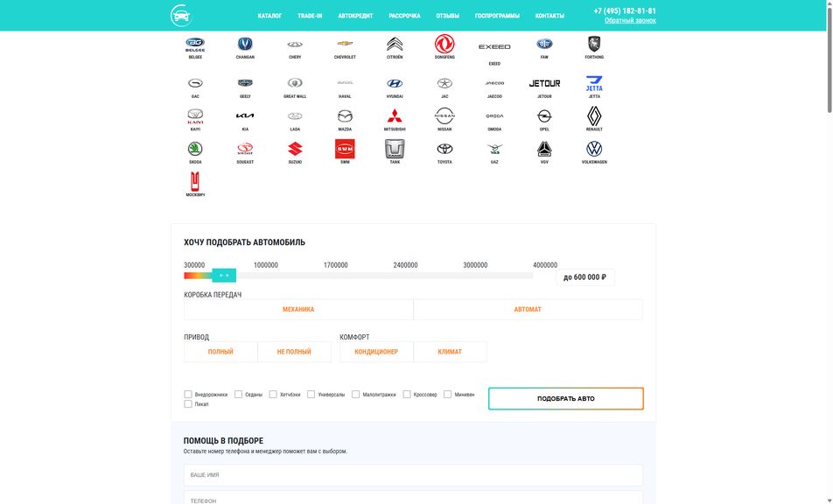The height and width of the screenshot is (504, 833).
Task: Request callback via Обратный звонок link
Action: (630, 21)
